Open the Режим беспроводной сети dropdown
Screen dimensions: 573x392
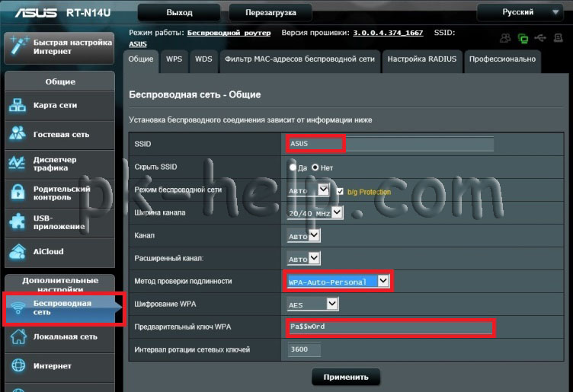click(308, 190)
